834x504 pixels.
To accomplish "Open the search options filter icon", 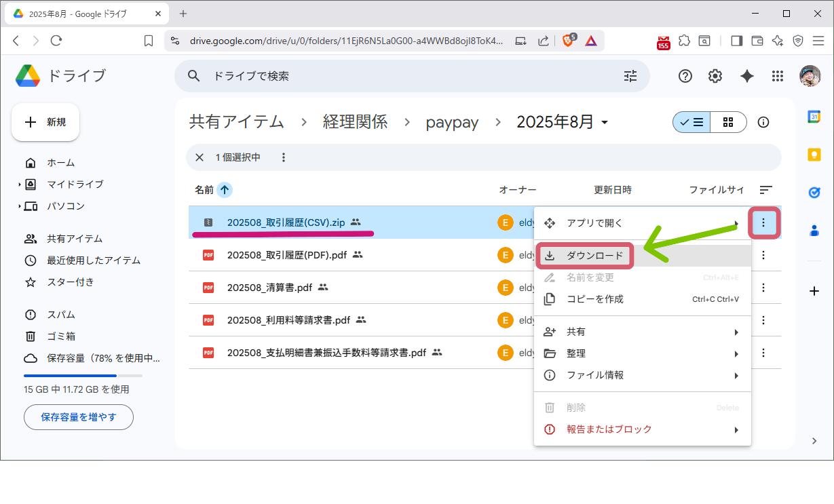I will [630, 76].
